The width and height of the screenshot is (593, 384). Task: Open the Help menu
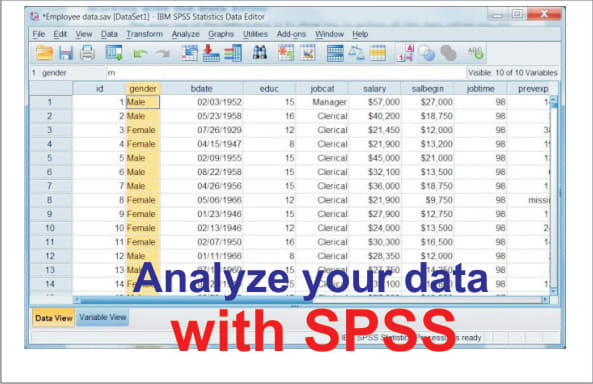[x=360, y=34]
